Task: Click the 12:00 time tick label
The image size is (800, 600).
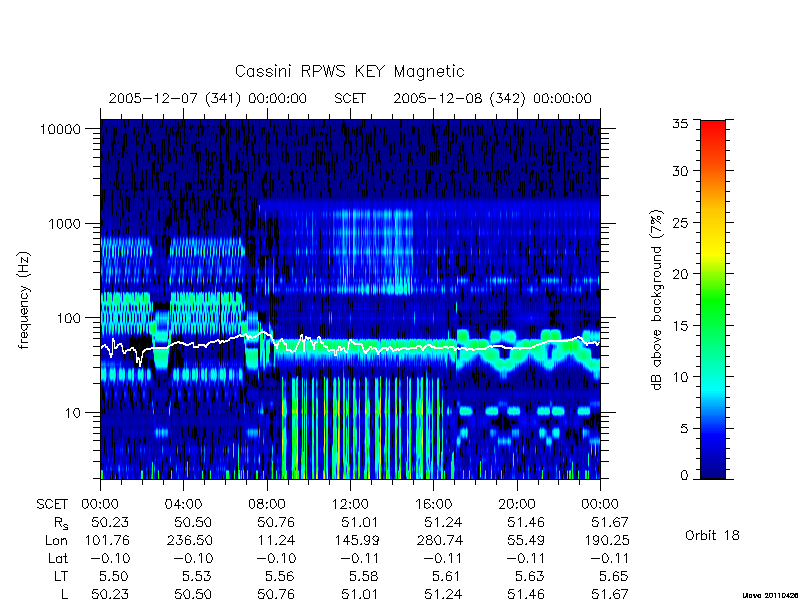Action: tap(350, 504)
